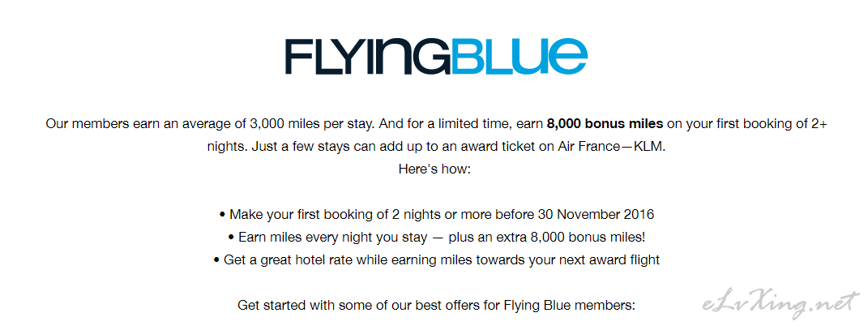The width and height of the screenshot is (868, 330).
Task: Click bullet dot before "Earn miles every night"
Action: pyautogui.click(x=232, y=238)
